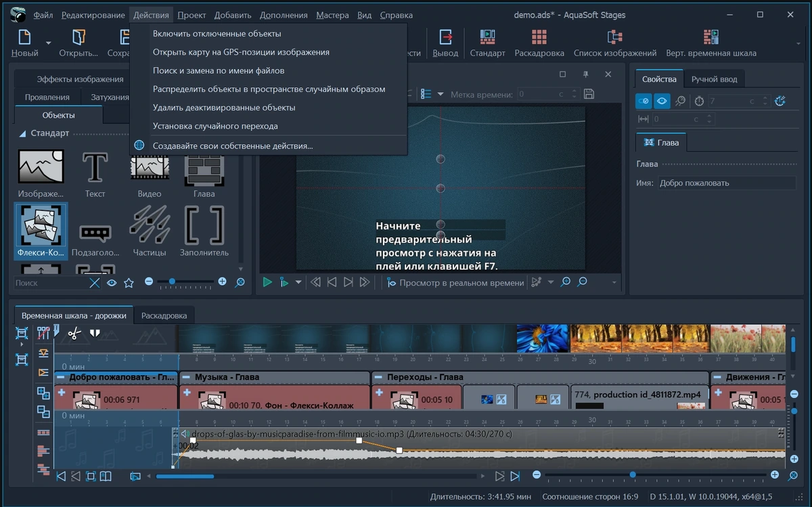Open Верт. временная шкала layout
812x507 pixels.
[711, 43]
